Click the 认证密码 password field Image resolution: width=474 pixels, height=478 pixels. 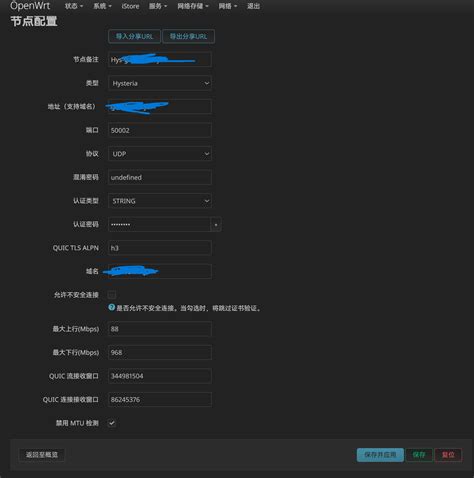(159, 225)
